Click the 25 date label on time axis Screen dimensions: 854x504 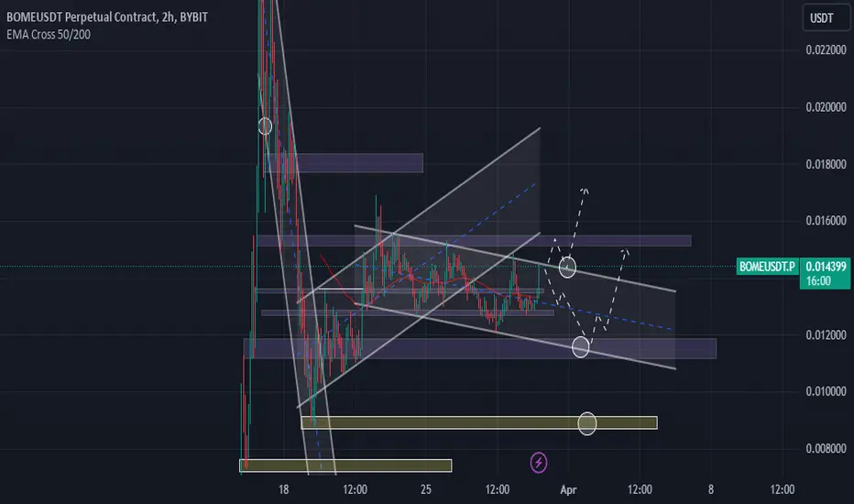(x=426, y=489)
